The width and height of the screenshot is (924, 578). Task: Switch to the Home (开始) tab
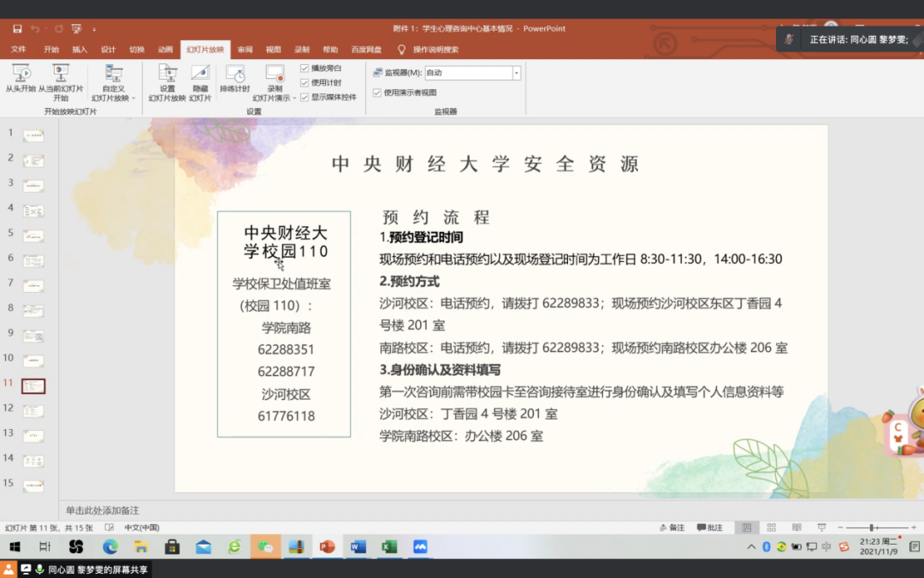51,50
